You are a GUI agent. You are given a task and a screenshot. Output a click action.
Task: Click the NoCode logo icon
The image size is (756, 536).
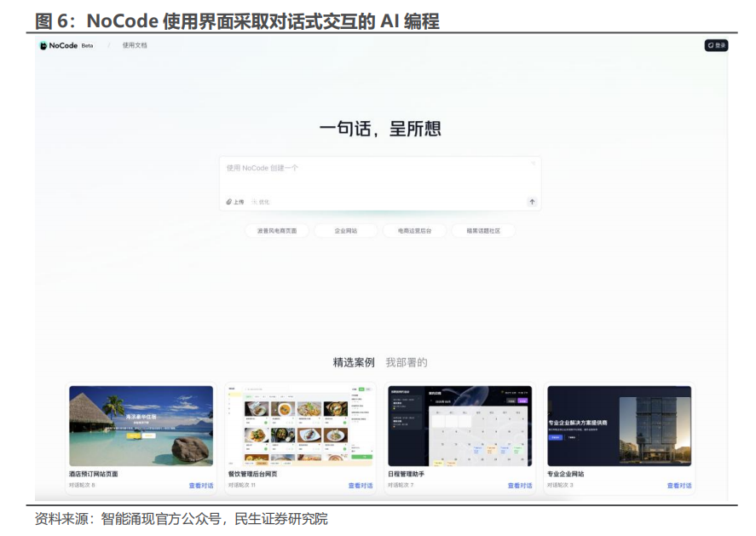43,45
